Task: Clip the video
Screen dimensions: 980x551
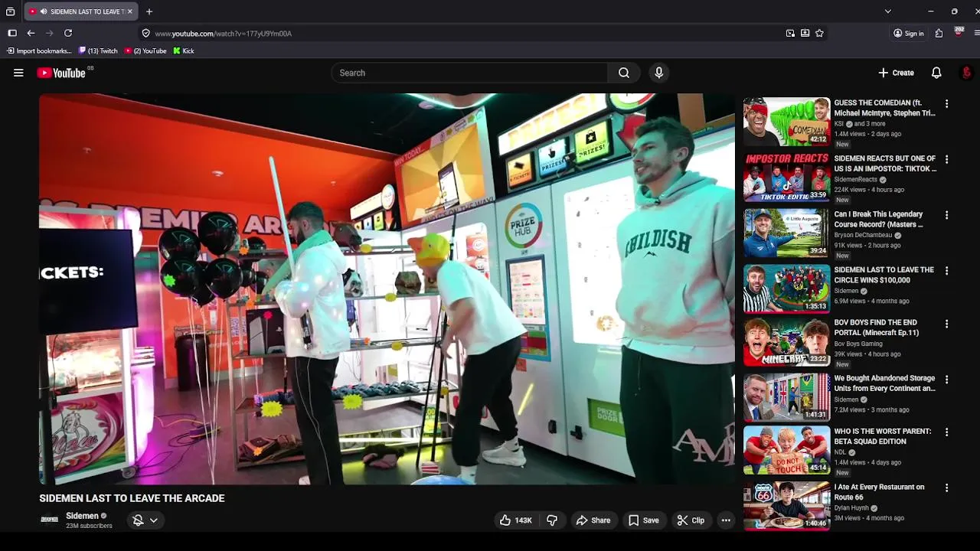Action: (x=691, y=520)
